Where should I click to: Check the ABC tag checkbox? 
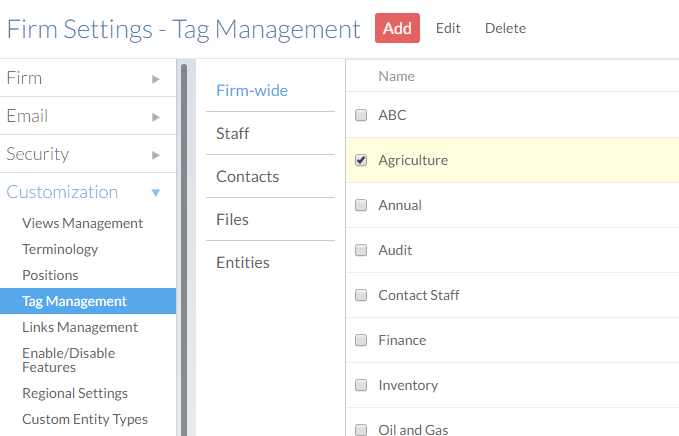tap(361, 115)
